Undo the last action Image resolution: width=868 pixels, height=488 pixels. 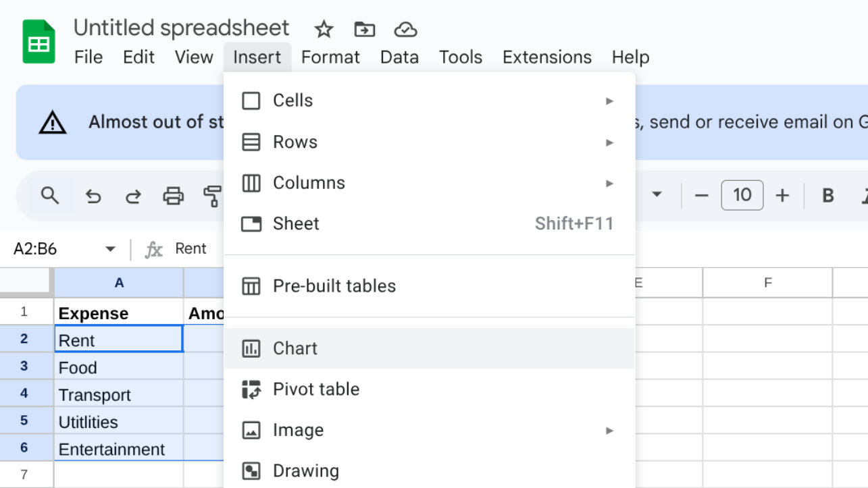point(93,196)
